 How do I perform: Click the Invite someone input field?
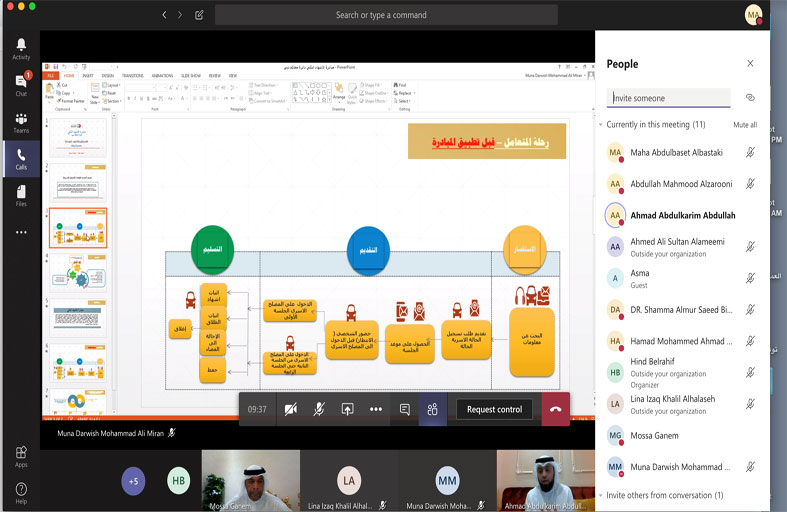pos(668,98)
